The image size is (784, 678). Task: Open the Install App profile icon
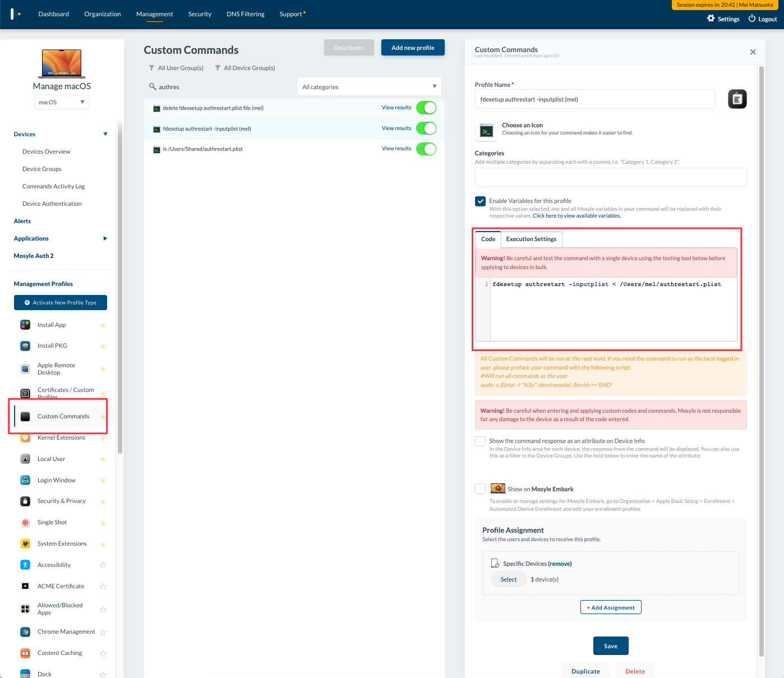(x=25, y=325)
